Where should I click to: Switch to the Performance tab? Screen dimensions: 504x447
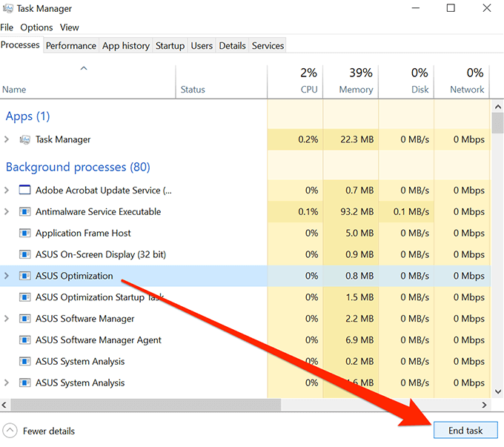71,45
